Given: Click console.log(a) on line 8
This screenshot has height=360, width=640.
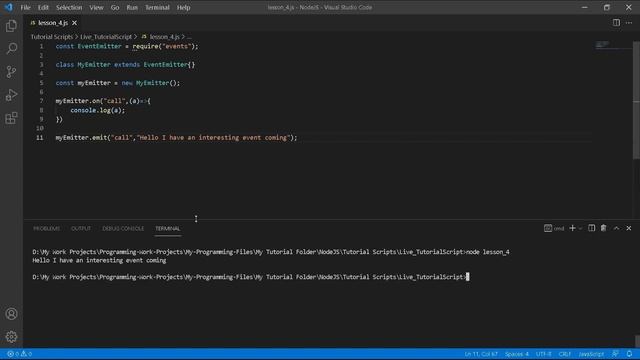Looking at the screenshot, I should 98,110.
